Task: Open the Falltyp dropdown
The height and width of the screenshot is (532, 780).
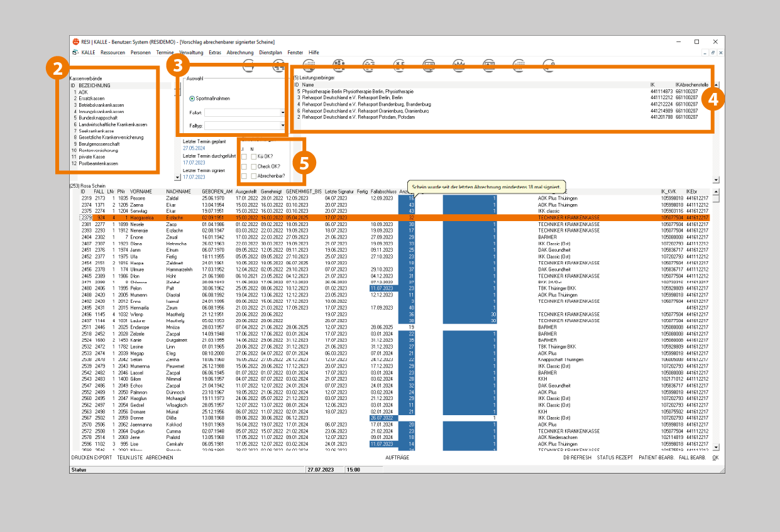Action: coord(283,126)
